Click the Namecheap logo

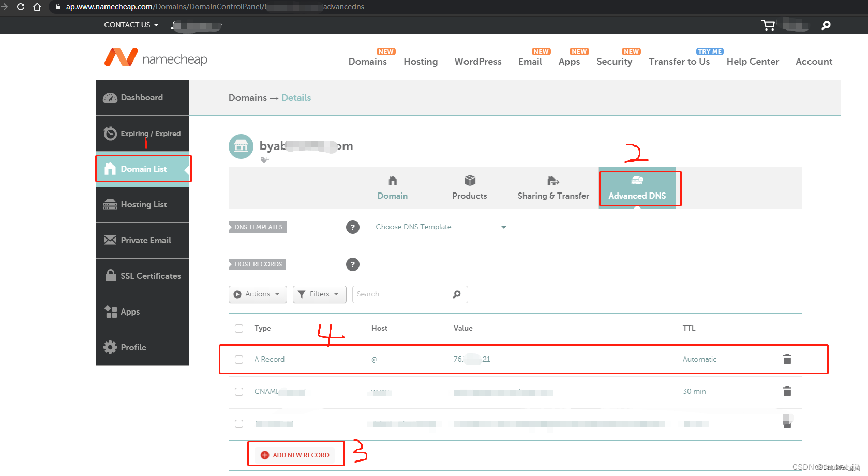pos(156,57)
